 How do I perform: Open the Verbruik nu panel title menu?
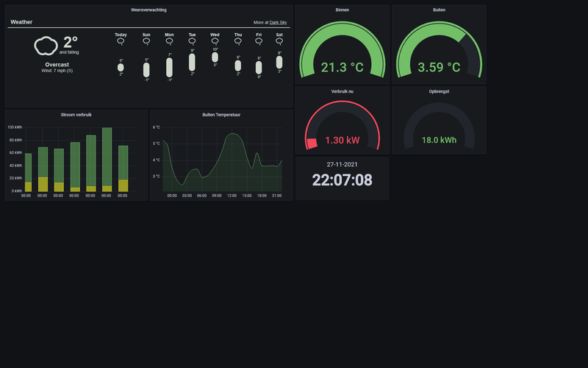(x=342, y=91)
